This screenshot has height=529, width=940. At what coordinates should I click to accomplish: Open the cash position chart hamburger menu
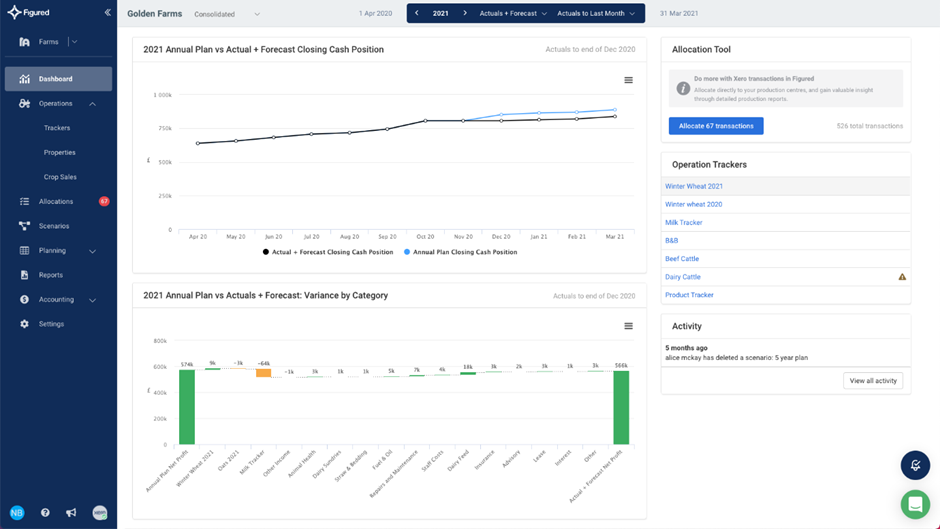coord(628,80)
